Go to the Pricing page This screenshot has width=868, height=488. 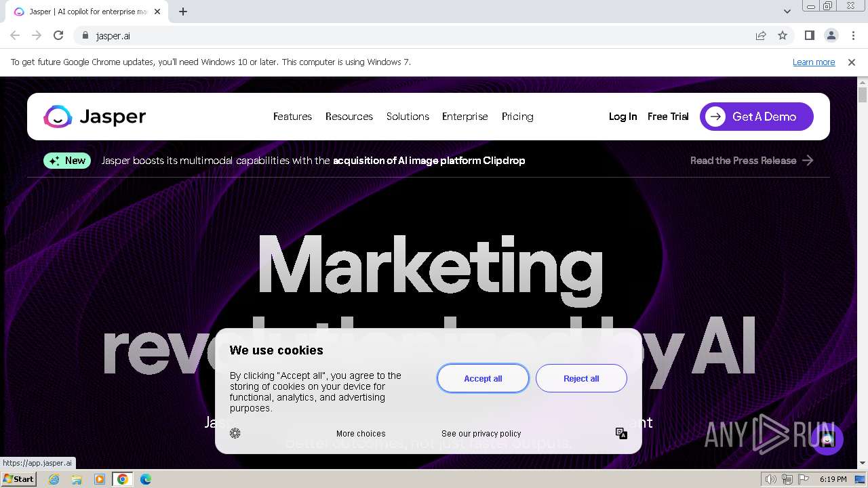coord(517,117)
